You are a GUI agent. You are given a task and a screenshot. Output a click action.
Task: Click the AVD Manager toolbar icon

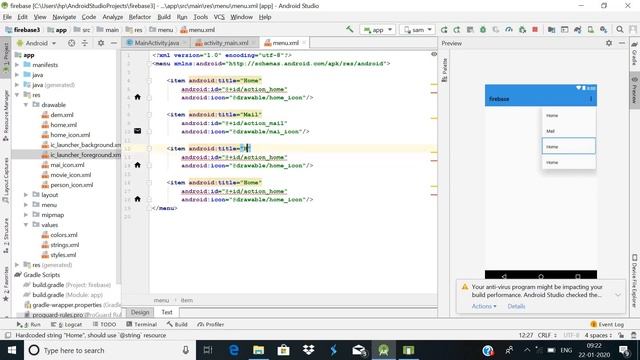coord(591,30)
